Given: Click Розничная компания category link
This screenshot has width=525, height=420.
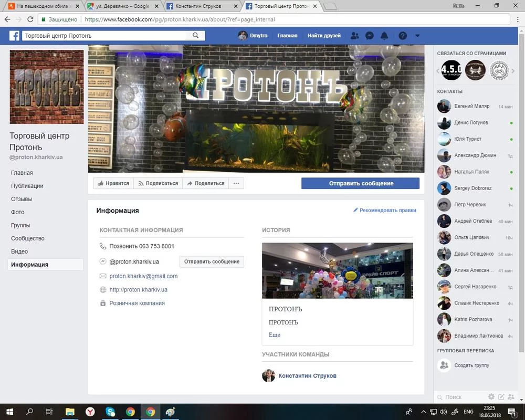Looking at the screenshot, I should coord(137,303).
